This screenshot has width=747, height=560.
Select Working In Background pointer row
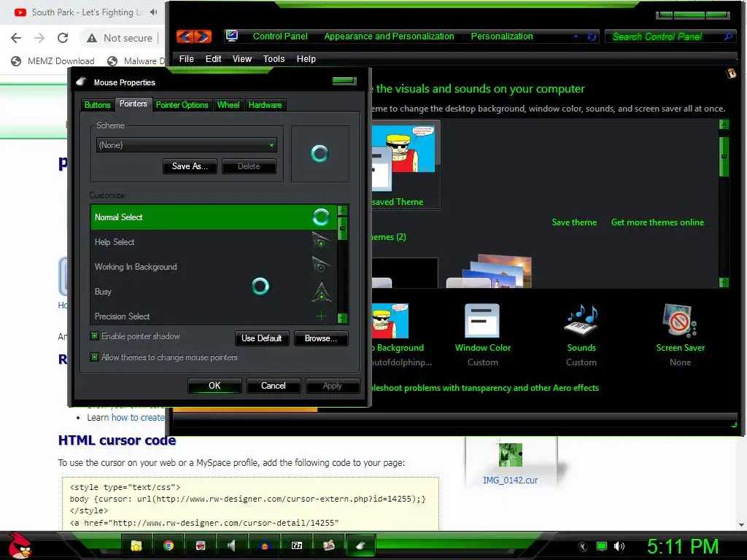[214, 267]
